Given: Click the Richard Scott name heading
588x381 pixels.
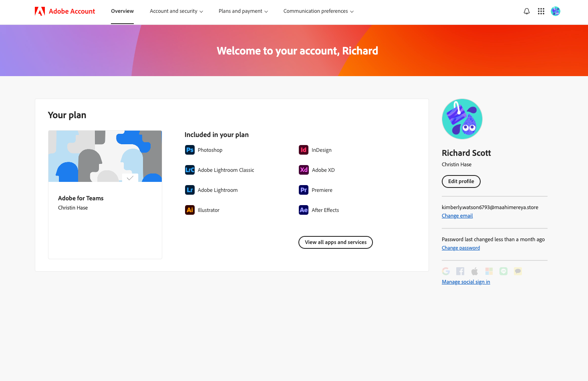Looking at the screenshot, I should coord(466,153).
